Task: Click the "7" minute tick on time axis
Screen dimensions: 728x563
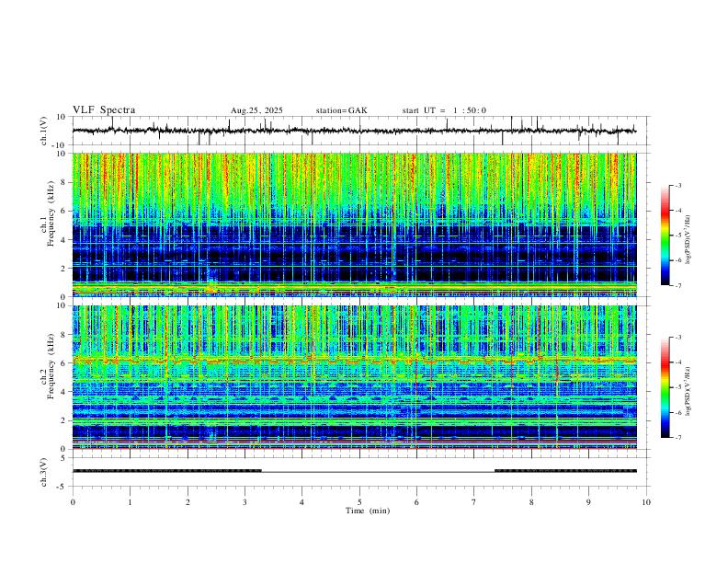Action: click(x=474, y=502)
